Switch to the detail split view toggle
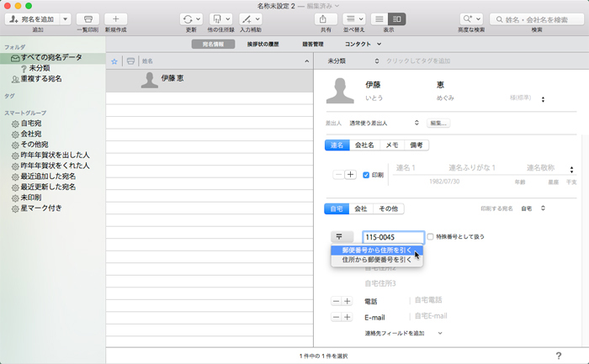 point(398,18)
